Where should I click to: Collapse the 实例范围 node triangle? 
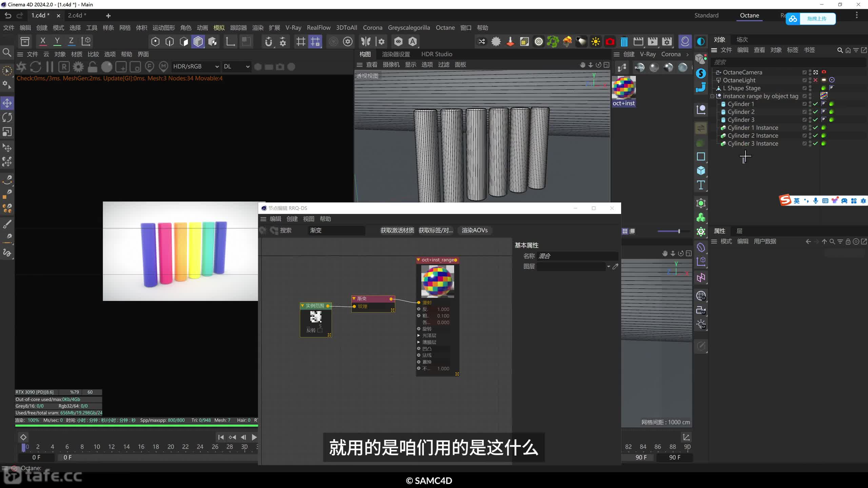[302, 306]
